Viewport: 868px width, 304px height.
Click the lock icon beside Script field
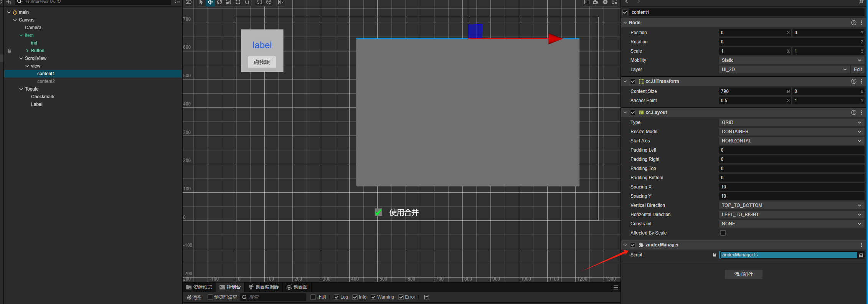coord(715,255)
